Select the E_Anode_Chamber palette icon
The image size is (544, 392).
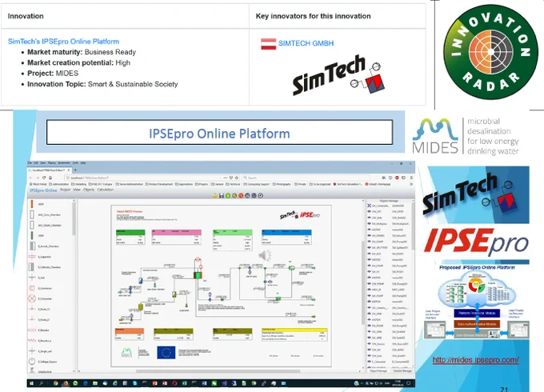tap(32, 246)
